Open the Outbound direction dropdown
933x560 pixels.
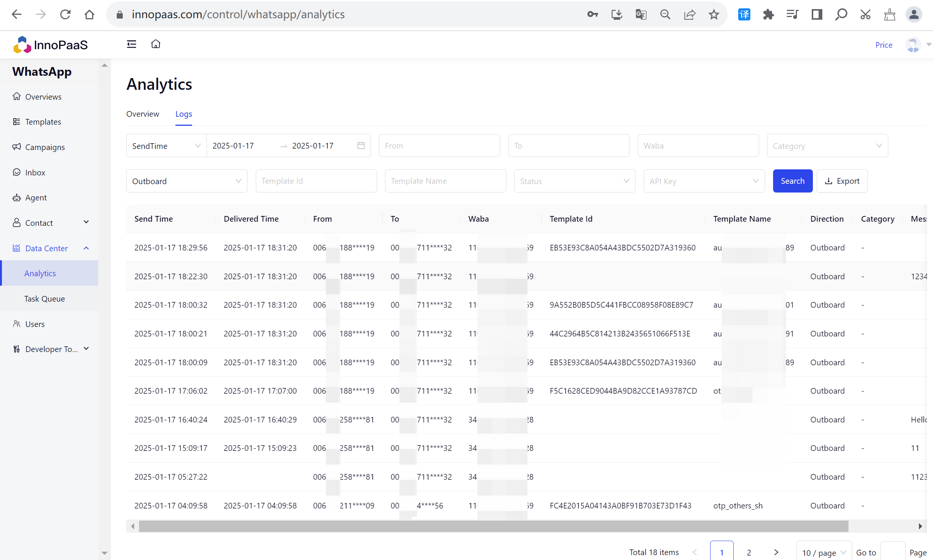186,181
